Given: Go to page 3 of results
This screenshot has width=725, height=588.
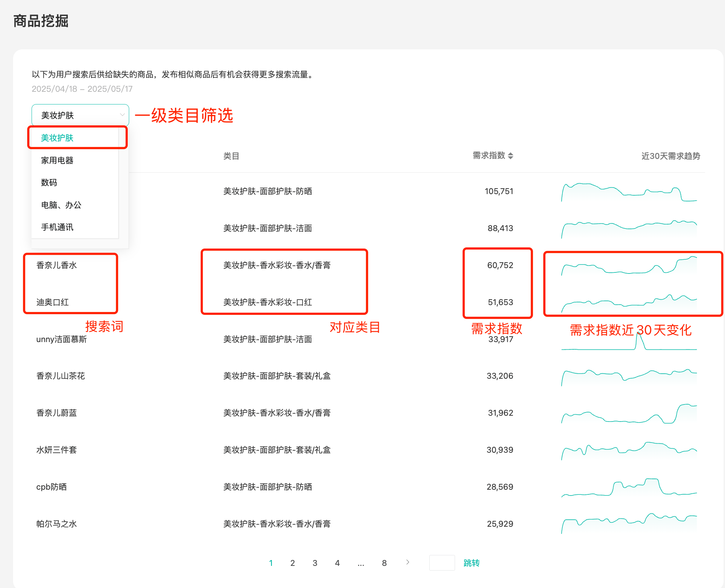Looking at the screenshot, I should [x=315, y=563].
